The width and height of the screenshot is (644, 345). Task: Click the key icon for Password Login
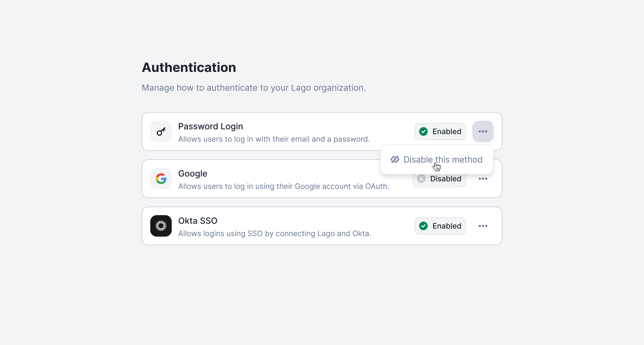tap(161, 131)
